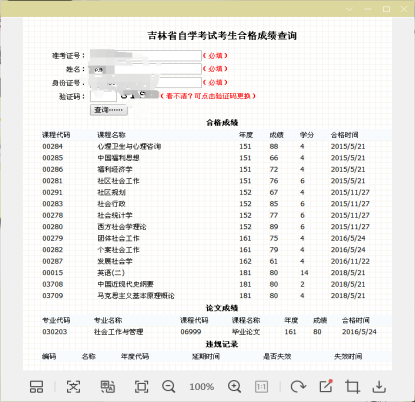415x402 pixels.
Task: Select course name 福利经济学
Action: [x=115, y=169]
